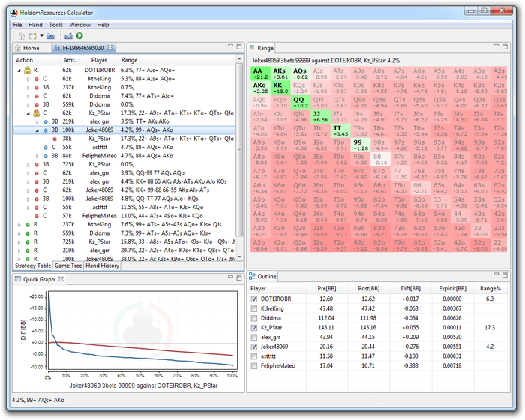Click the Range column header in strategy table
Screen dimensions: 525x420
pos(129,60)
